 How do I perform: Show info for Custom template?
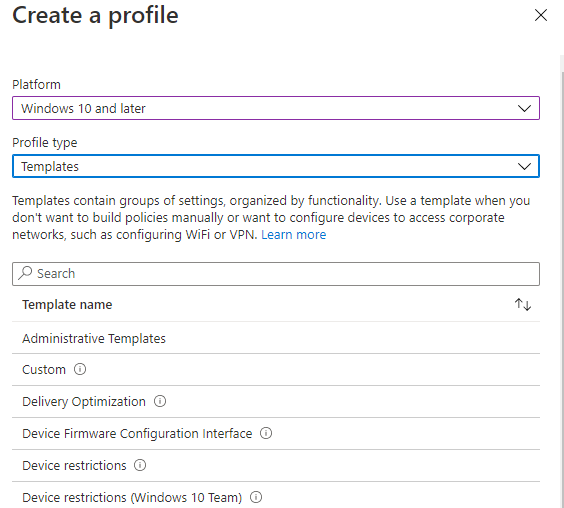[x=80, y=369]
